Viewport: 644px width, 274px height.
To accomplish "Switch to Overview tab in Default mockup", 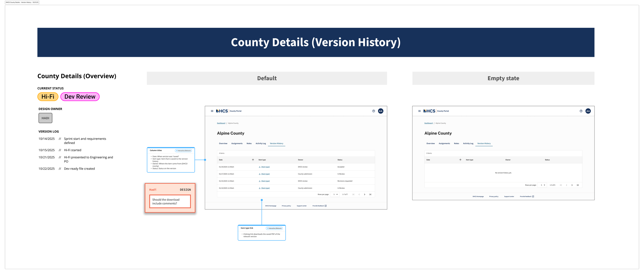I will [x=223, y=144].
